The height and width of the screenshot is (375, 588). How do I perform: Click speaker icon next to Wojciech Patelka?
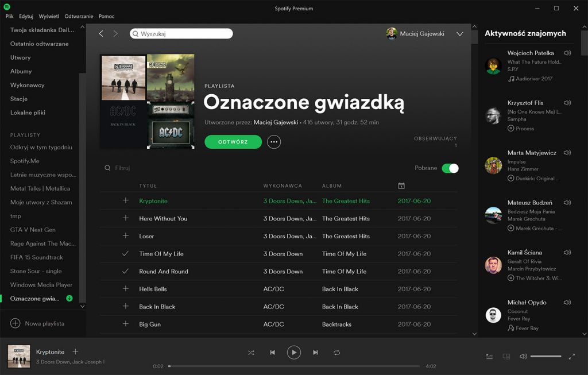tap(567, 53)
